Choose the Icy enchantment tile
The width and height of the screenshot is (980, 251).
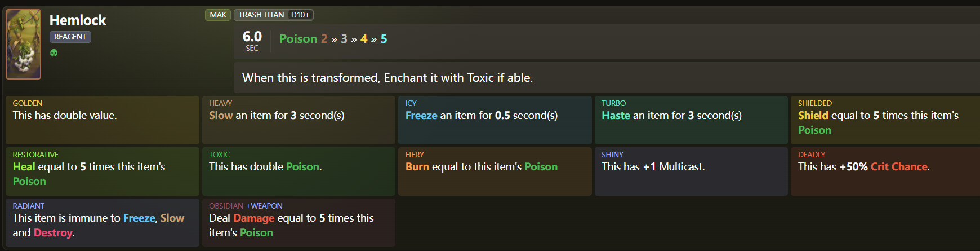click(x=495, y=120)
